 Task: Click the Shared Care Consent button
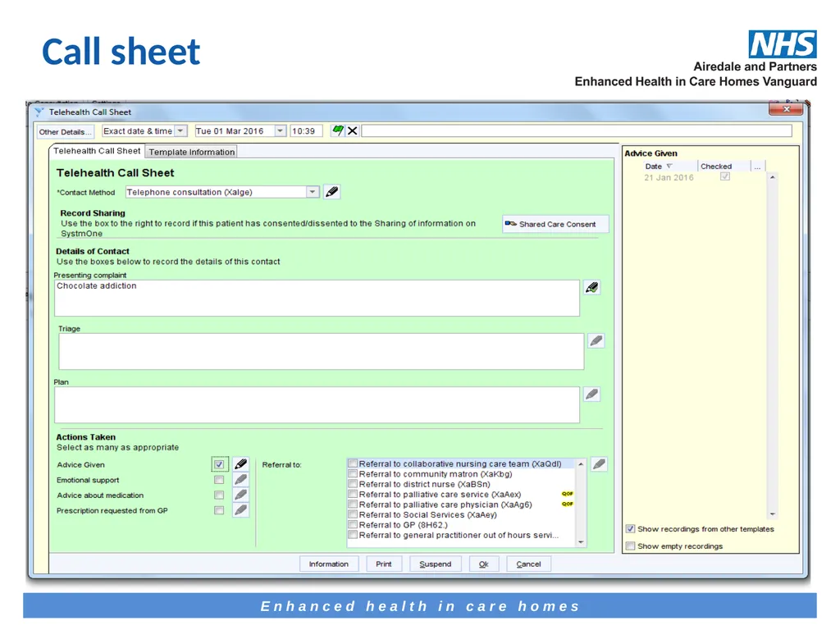pyautogui.click(x=555, y=224)
